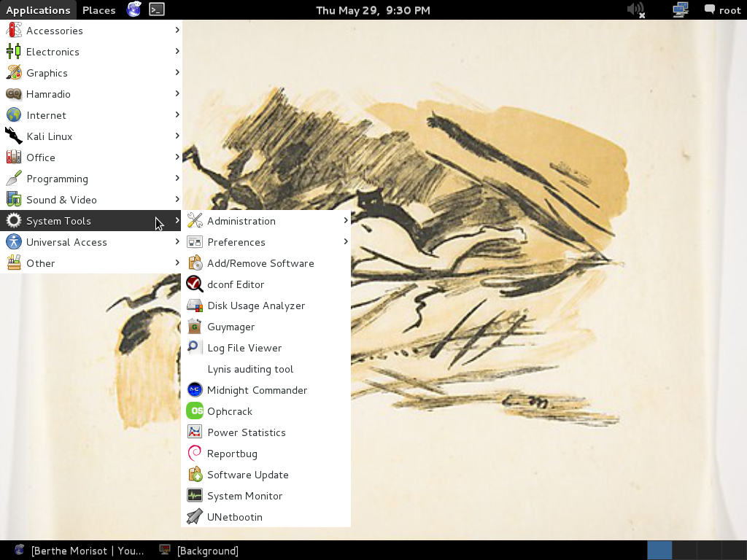Click the Administration tools icon
This screenshot has height=560, width=747.
(x=195, y=220)
